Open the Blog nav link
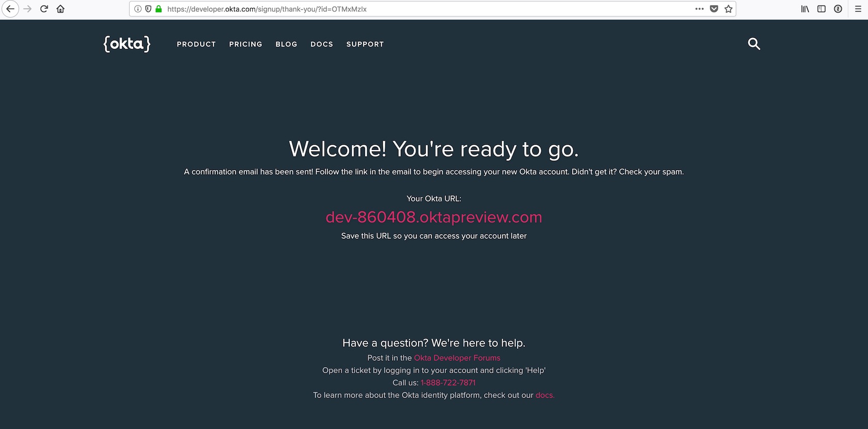Screen dimensions: 868x429 286,44
